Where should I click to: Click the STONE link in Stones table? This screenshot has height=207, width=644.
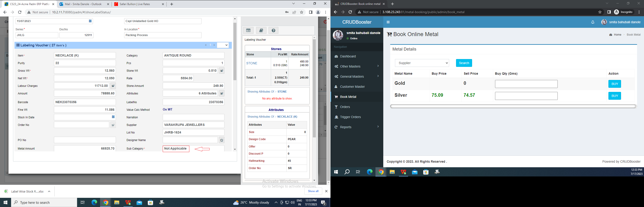[252, 63]
